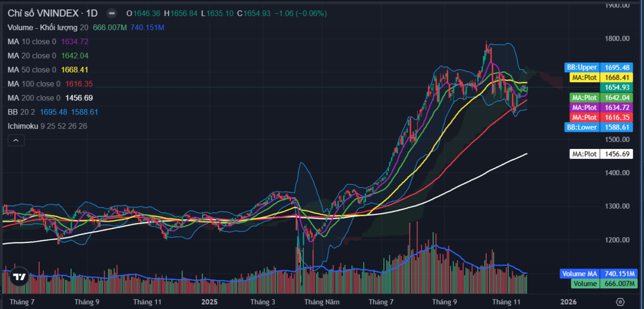Screen dimensions: 644x309
Task: Click the Tháng 9 label near 2026
Action: [444, 302]
